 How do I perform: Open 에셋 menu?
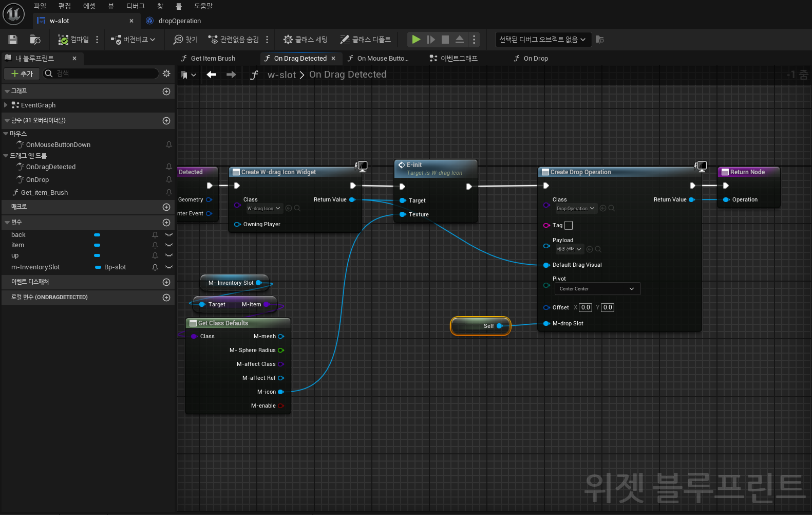coord(89,6)
